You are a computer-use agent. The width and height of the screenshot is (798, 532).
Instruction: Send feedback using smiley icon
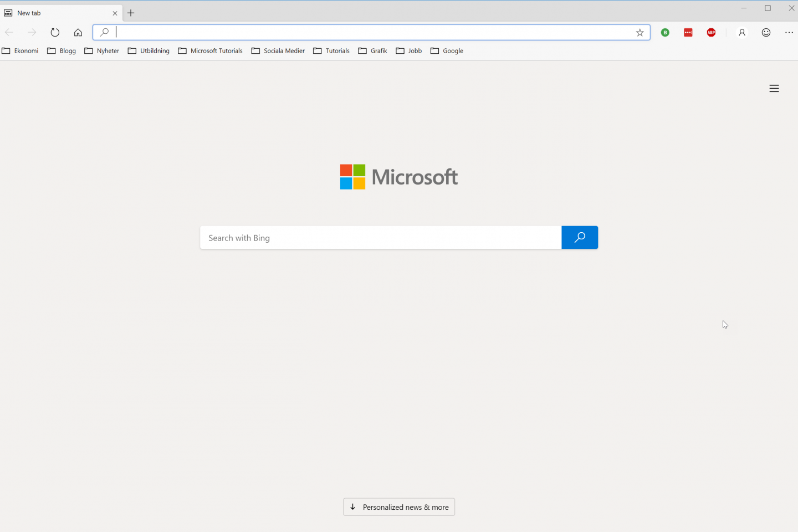766,33
